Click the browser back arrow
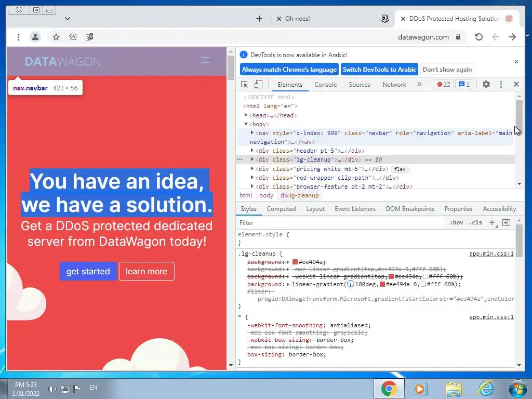This screenshot has height=399, width=532. (x=495, y=37)
